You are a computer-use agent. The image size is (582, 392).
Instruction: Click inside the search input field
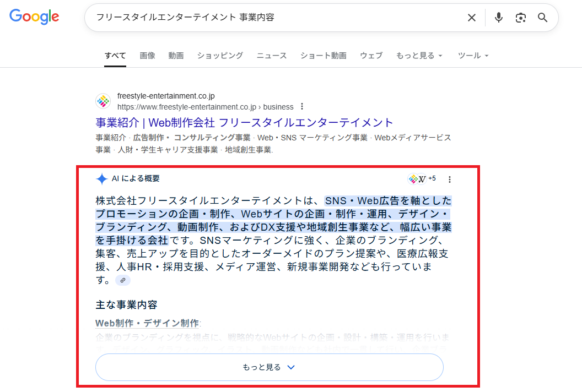coord(276,18)
